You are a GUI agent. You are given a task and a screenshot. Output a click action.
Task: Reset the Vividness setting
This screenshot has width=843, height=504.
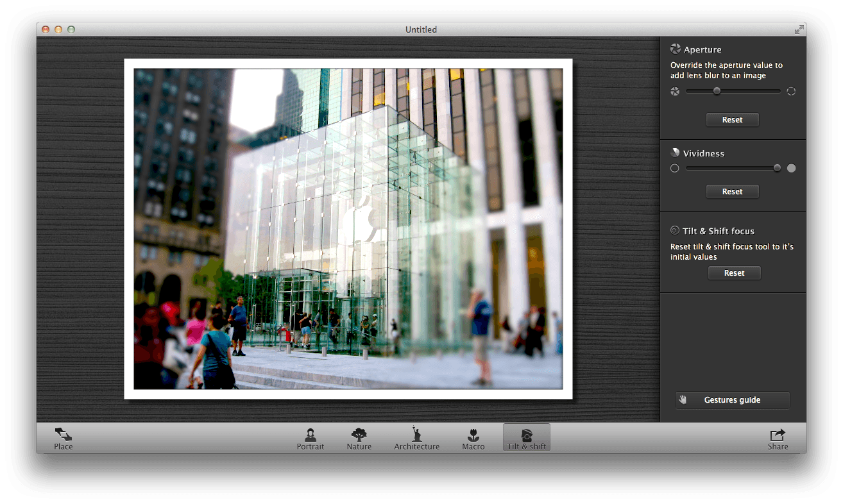coord(732,192)
